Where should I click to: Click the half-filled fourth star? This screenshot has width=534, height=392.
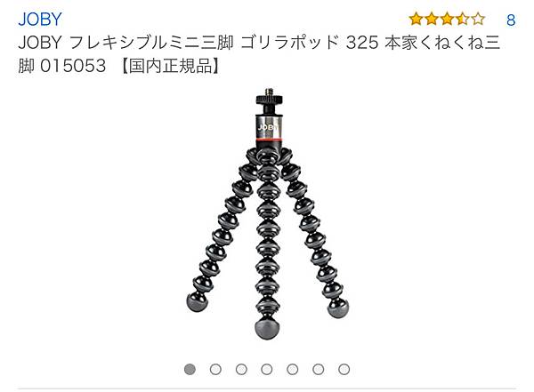462,19
